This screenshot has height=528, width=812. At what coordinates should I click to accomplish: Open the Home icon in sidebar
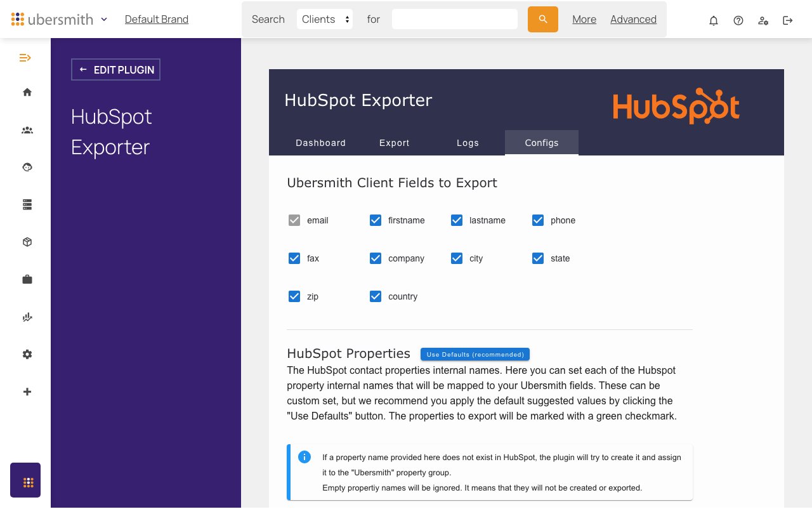point(27,92)
